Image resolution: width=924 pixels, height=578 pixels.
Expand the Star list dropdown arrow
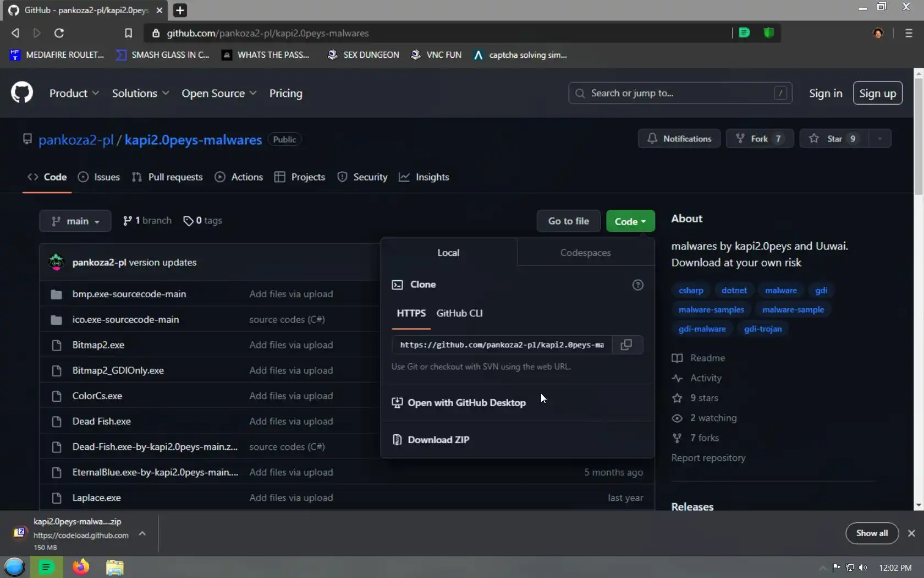click(x=879, y=139)
